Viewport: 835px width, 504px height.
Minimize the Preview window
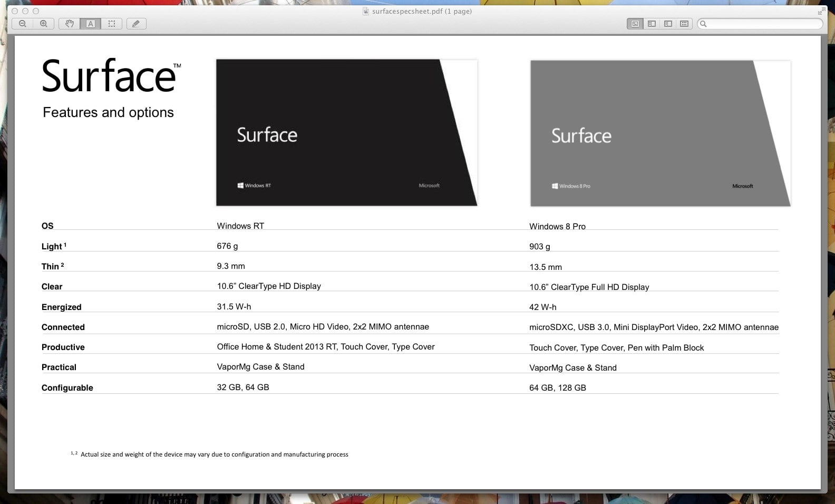click(x=25, y=11)
